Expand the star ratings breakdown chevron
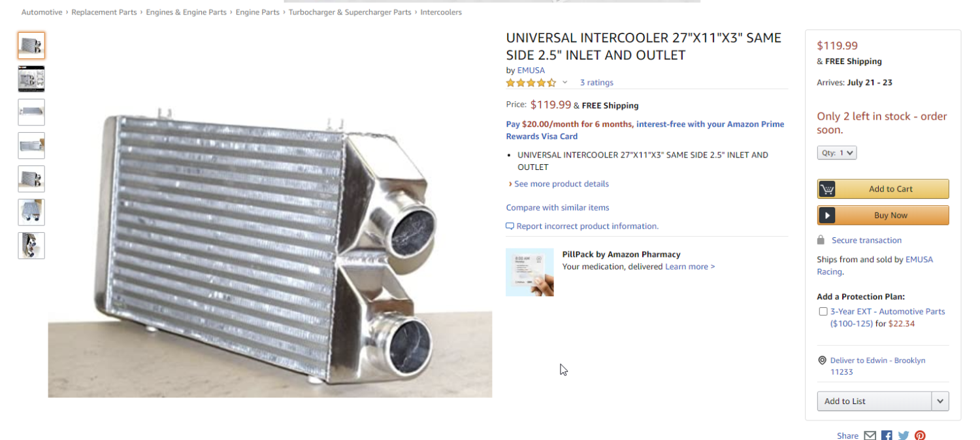This screenshot has height=440, width=980. tap(565, 82)
